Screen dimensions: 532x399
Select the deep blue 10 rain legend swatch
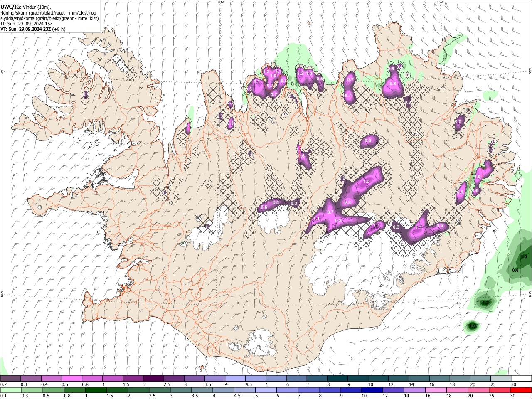click(372, 390)
